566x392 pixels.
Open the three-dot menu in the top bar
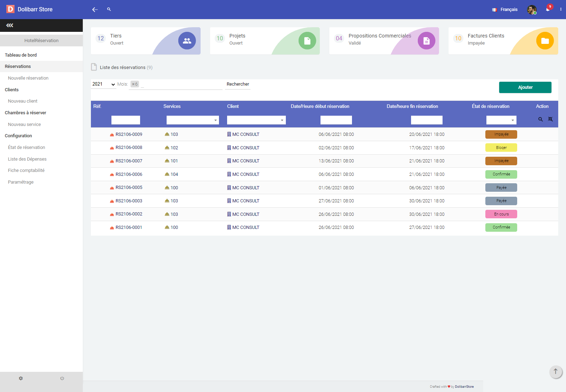[x=561, y=10]
